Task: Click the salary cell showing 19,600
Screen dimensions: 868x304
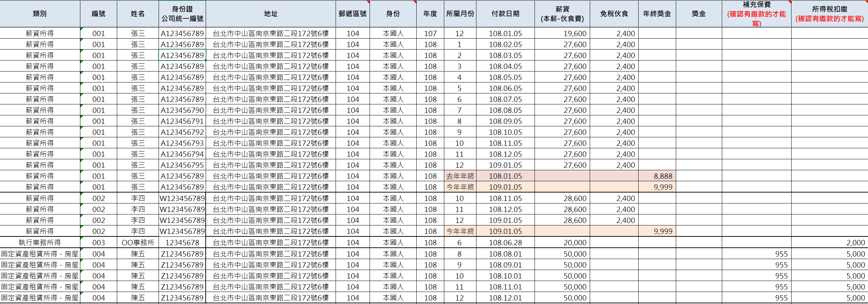Action: click(562, 33)
